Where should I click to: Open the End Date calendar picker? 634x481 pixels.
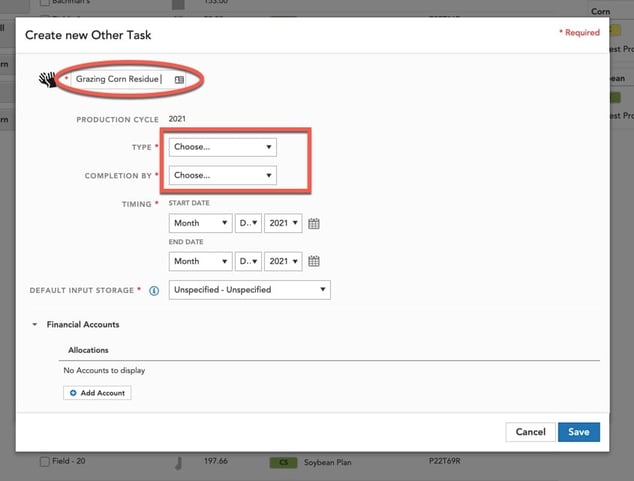coord(314,261)
